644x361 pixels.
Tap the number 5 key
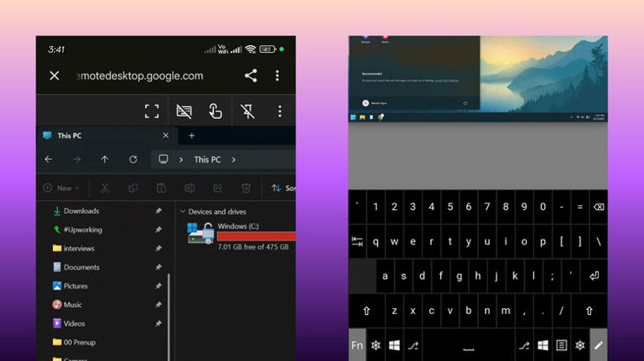point(450,207)
